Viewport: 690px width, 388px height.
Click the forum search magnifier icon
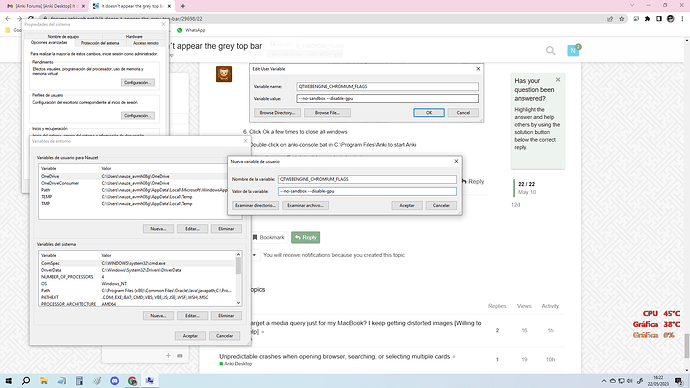pos(551,51)
